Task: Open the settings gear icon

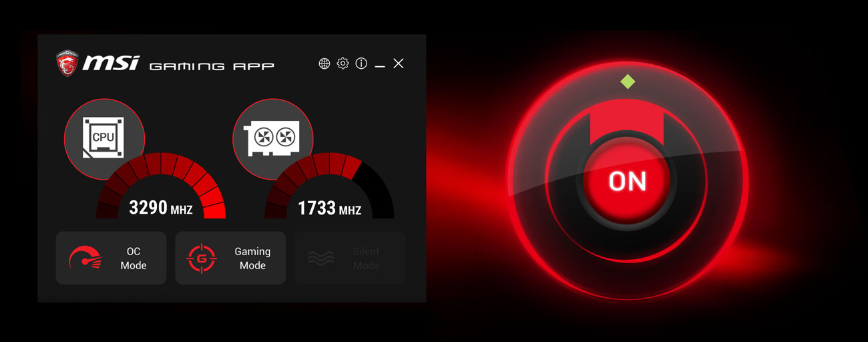Action: [343, 63]
